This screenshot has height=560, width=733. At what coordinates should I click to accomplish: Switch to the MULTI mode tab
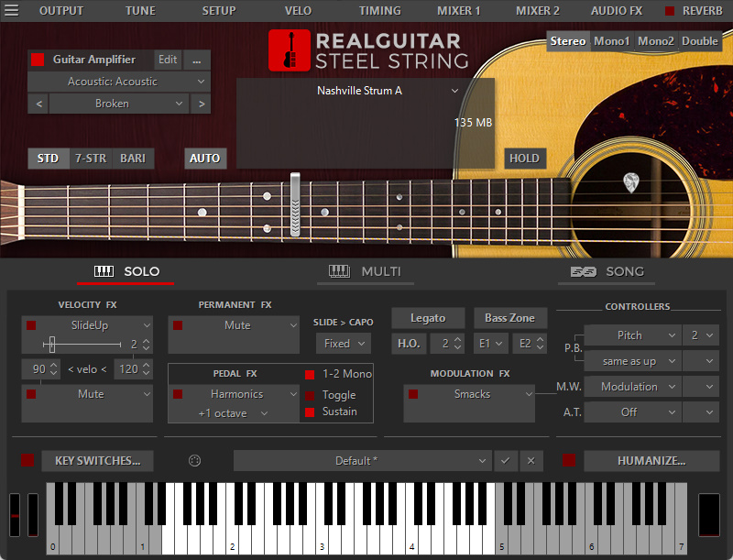pos(366,271)
